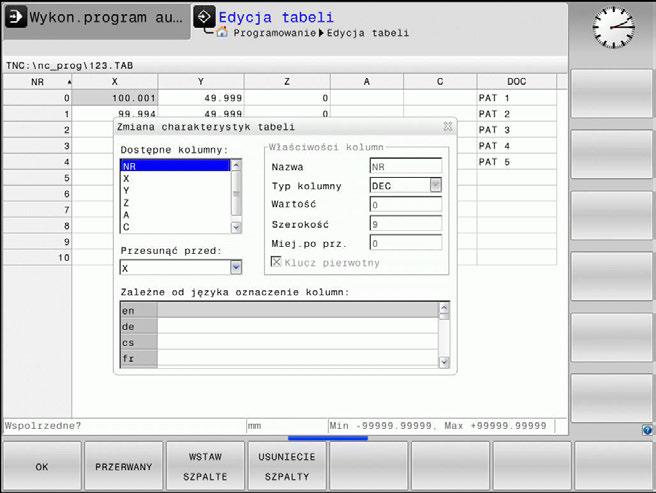656x493 pixels.
Task: Click the Miej.po prz. input field
Action: click(x=405, y=243)
